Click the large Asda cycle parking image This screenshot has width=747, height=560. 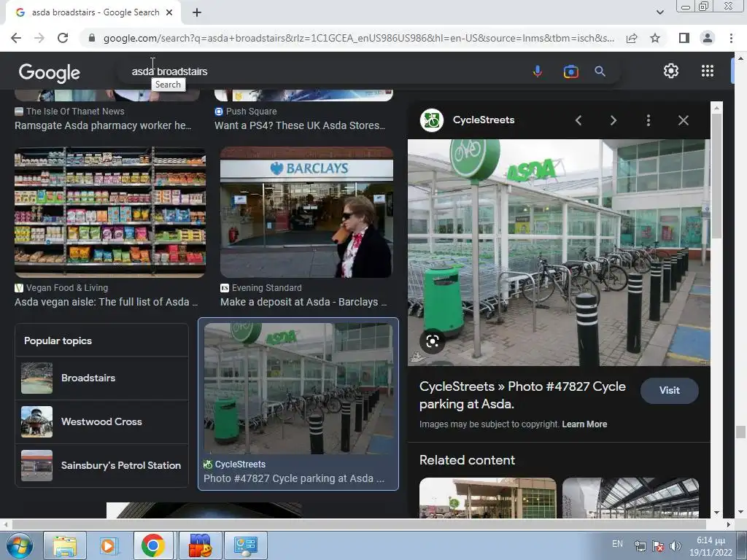[x=559, y=252]
